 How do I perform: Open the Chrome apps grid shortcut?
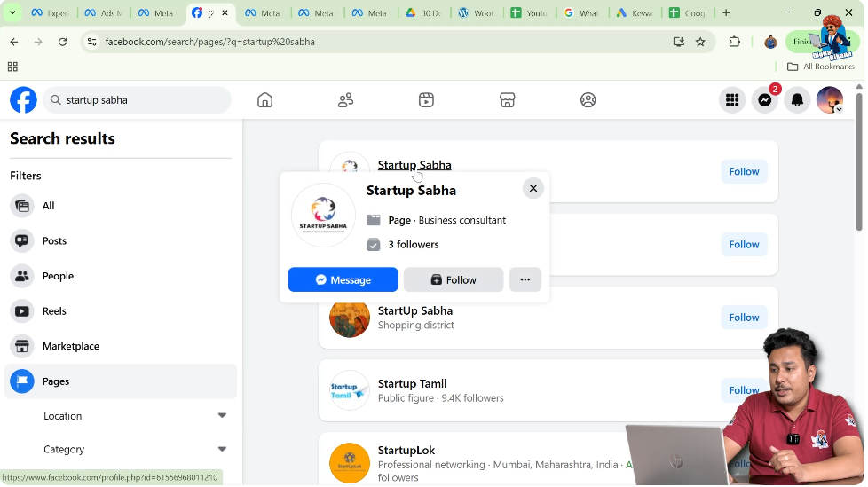(12, 67)
